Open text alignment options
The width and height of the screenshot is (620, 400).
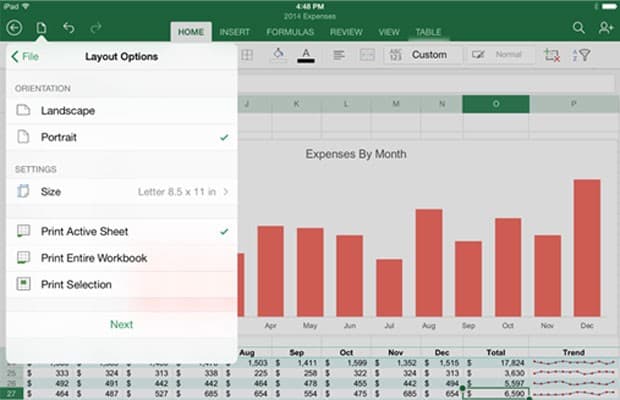[x=338, y=55]
